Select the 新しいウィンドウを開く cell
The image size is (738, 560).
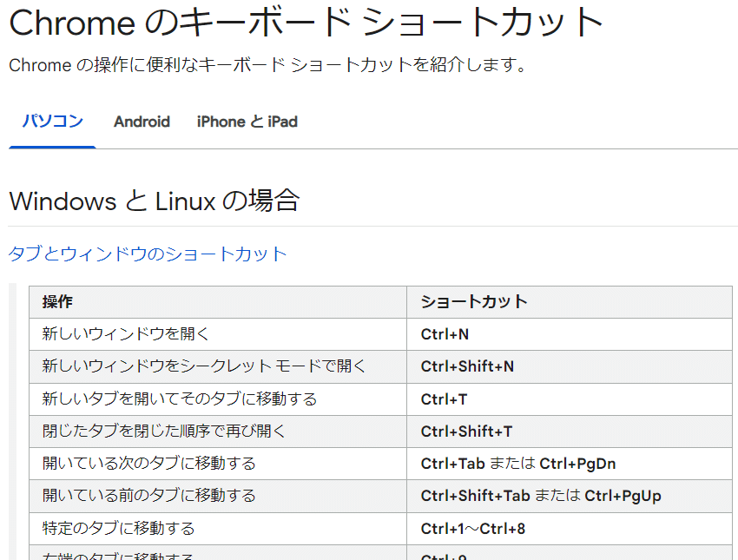218,334
